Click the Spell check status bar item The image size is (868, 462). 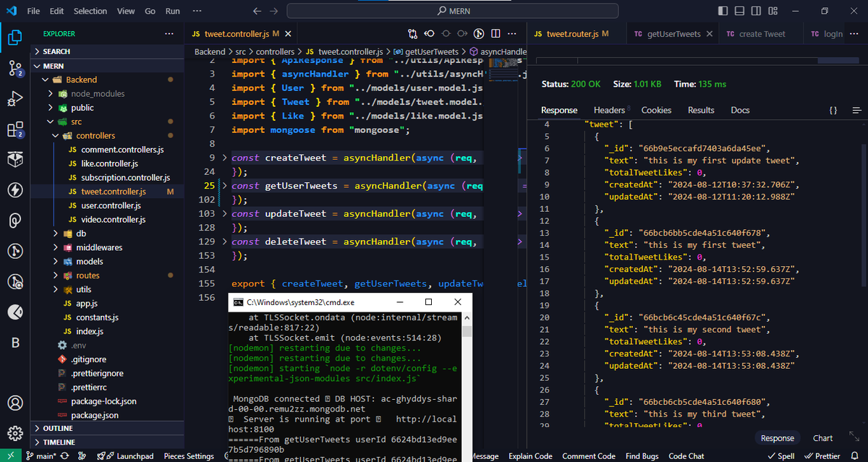tap(781, 456)
